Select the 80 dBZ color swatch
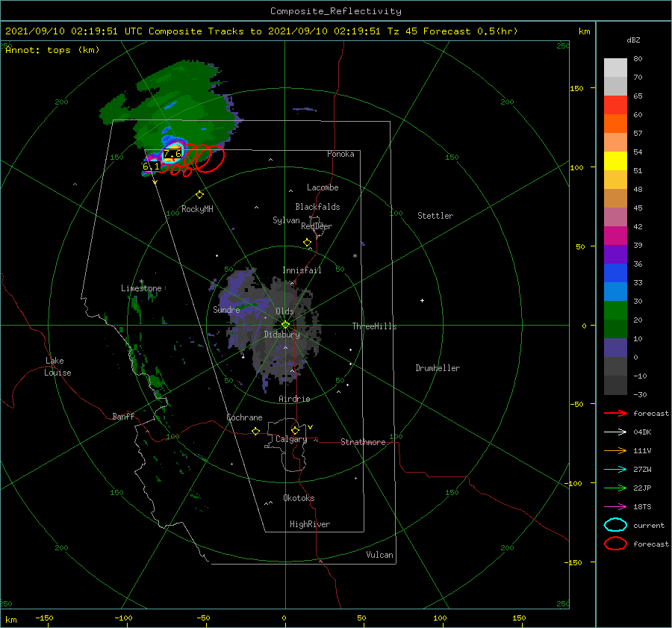This screenshot has height=628, width=672. 615,67
